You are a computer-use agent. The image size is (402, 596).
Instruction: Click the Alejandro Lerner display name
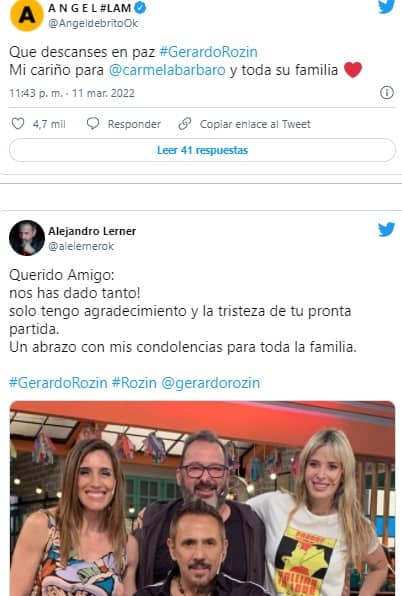92,231
